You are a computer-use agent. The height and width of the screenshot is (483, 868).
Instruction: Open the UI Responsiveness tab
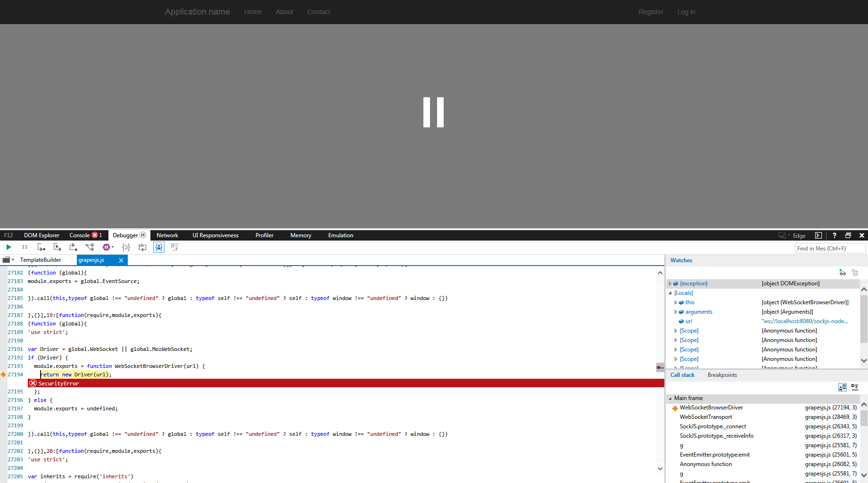(x=215, y=235)
